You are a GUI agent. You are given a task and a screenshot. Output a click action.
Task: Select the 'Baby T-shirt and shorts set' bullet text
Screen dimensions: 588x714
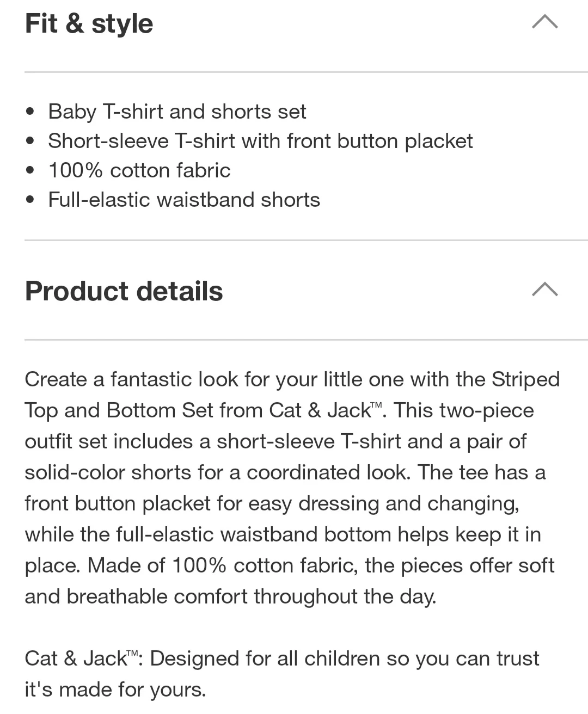click(177, 112)
